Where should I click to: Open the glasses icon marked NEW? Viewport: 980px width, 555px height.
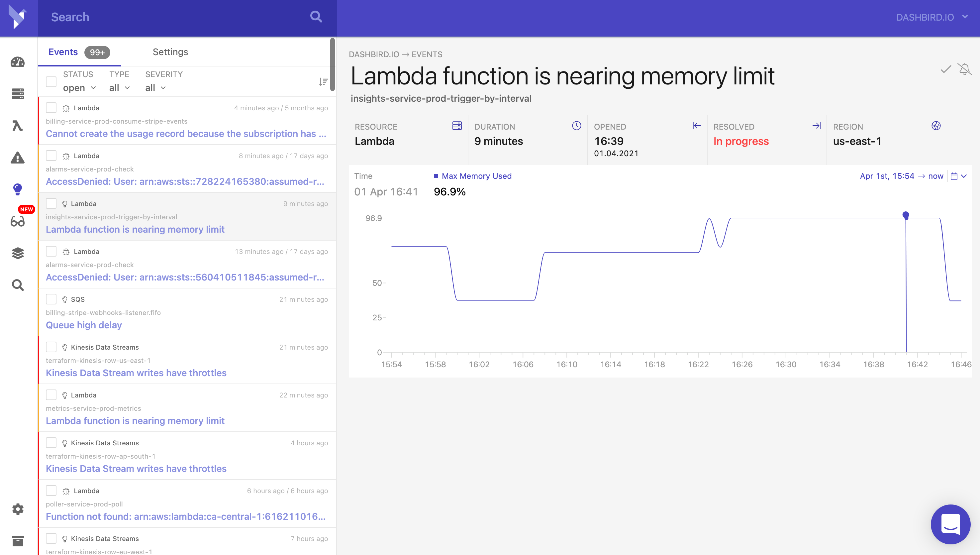click(18, 221)
